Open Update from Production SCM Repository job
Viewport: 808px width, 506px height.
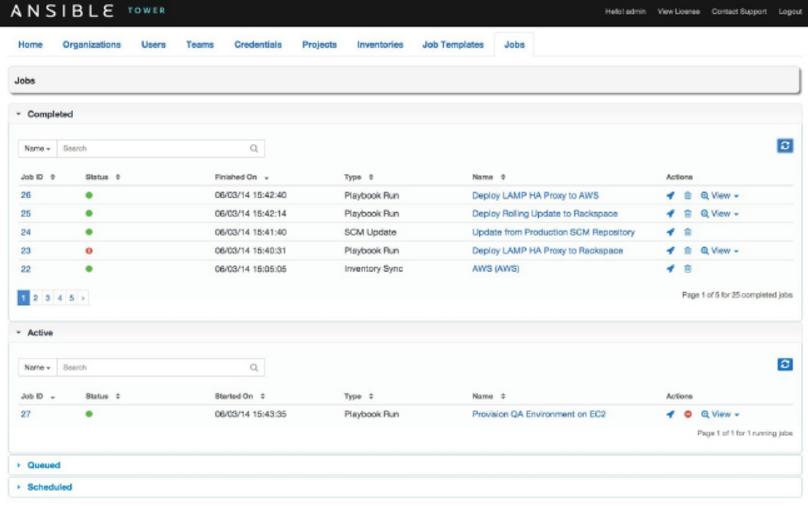(x=553, y=232)
